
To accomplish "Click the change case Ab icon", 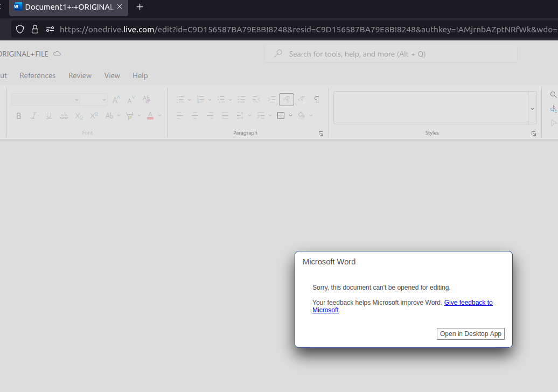I will 109,116.
